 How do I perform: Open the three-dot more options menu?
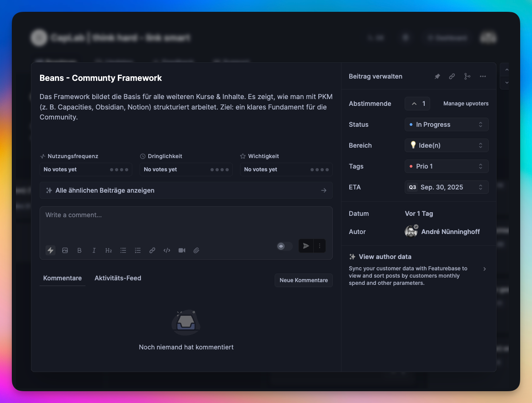[x=483, y=77]
